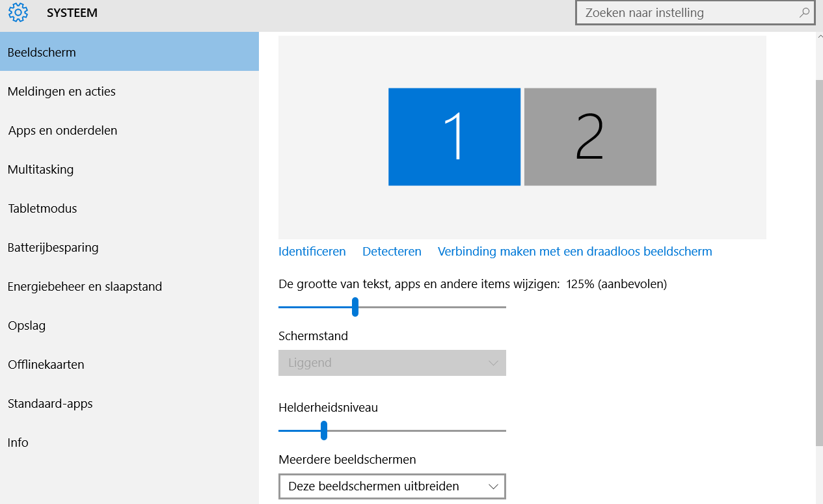Click the Helderheidsniveau brightness slider
Viewport: 823px width, 504px height.
point(392,431)
